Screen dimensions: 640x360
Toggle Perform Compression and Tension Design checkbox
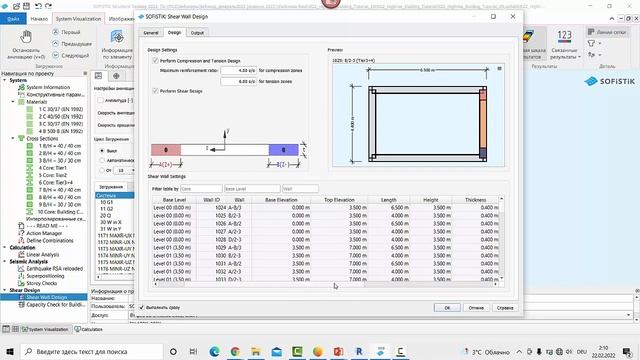tap(155, 60)
